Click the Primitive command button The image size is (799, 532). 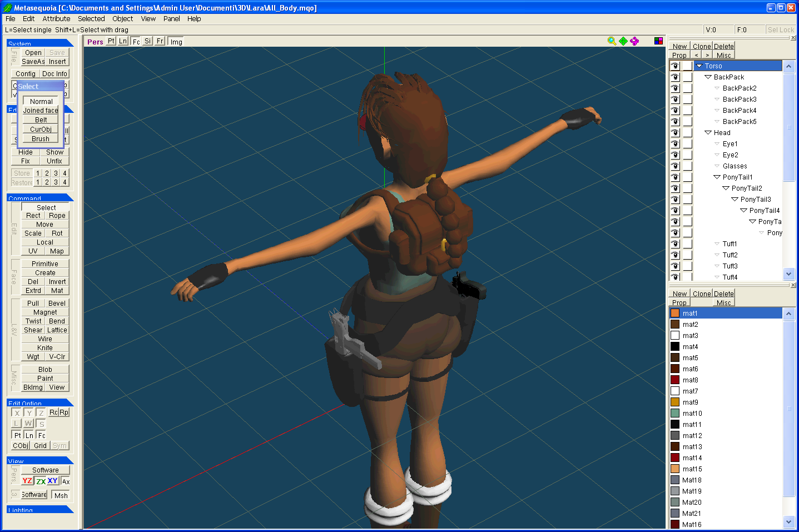coord(45,264)
